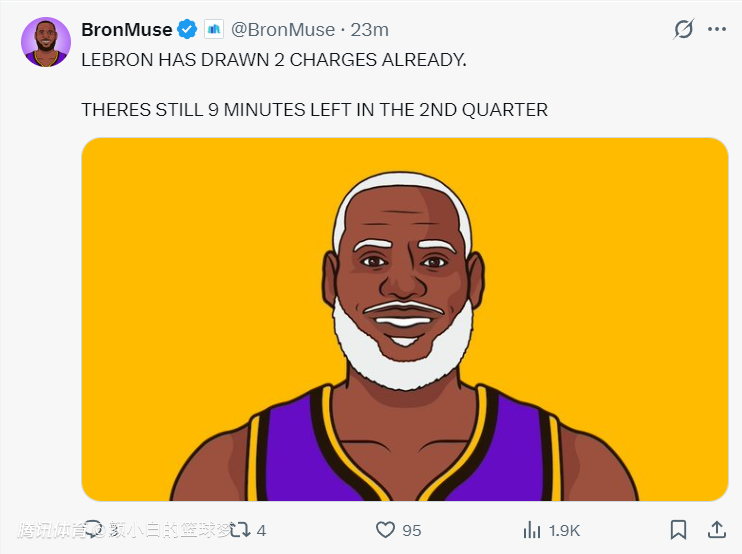The height and width of the screenshot is (554, 742).
Task: Open the three-dot more options menu
Action: click(716, 29)
